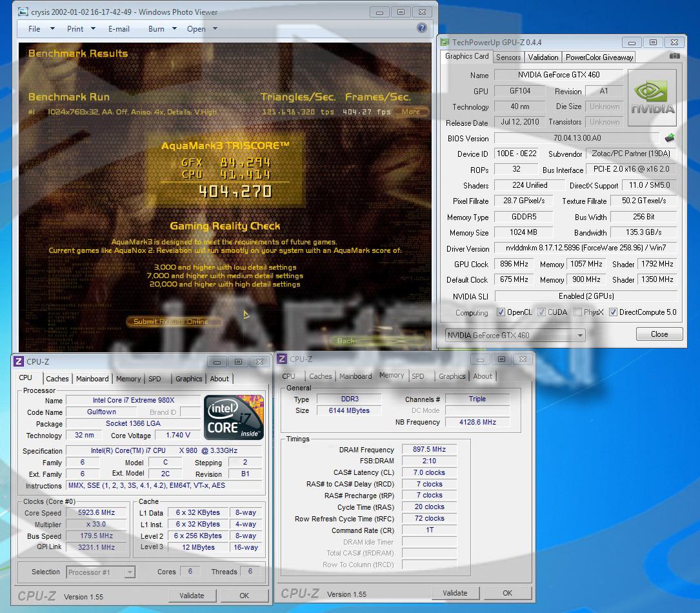Image resolution: width=700 pixels, height=613 pixels.
Task: Click NVIDIA SLI Enabled (2 GPUs) field
Action: click(x=586, y=296)
